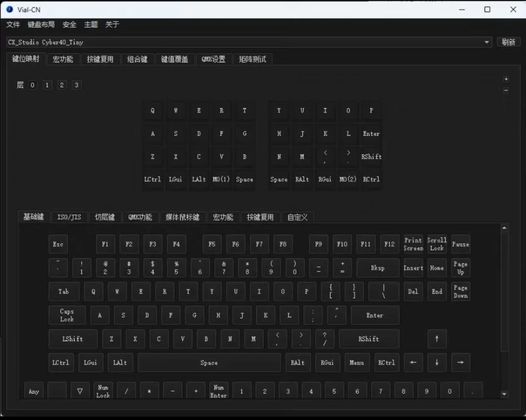Switch to layer 1
This screenshot has width=526, height=420.
pyautogui.click(x=47, y=85)
